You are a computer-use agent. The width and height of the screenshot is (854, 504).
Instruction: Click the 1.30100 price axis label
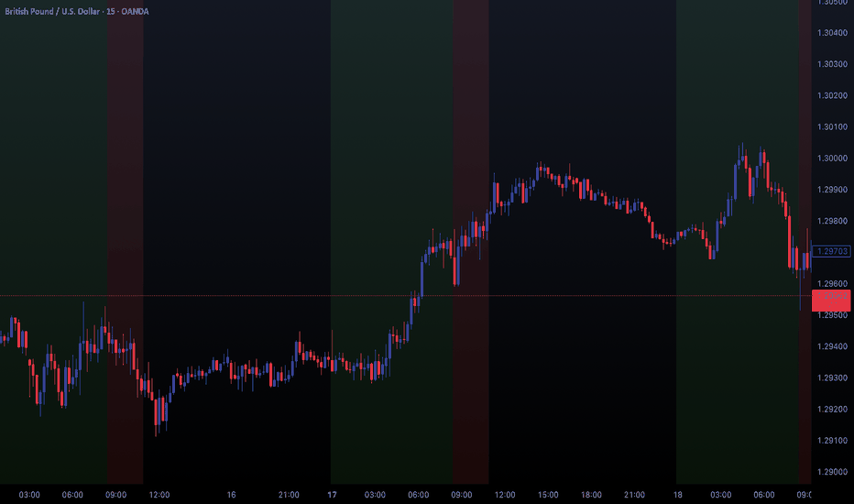(x=832, y=127)
